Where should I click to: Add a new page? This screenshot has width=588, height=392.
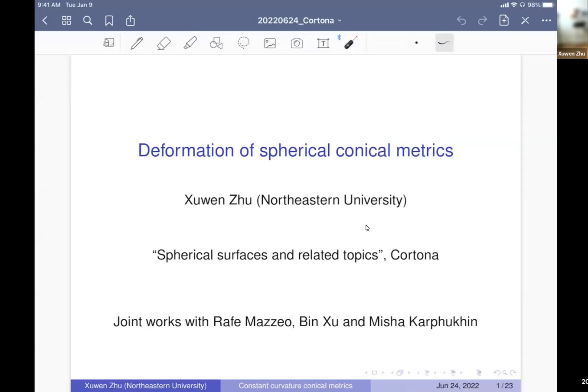pyautogui.click(x=504, y=20)
